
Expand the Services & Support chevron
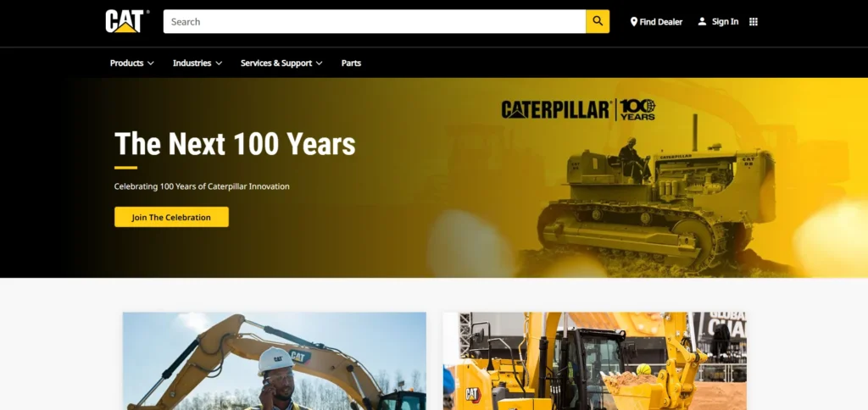tap(319, 63)
